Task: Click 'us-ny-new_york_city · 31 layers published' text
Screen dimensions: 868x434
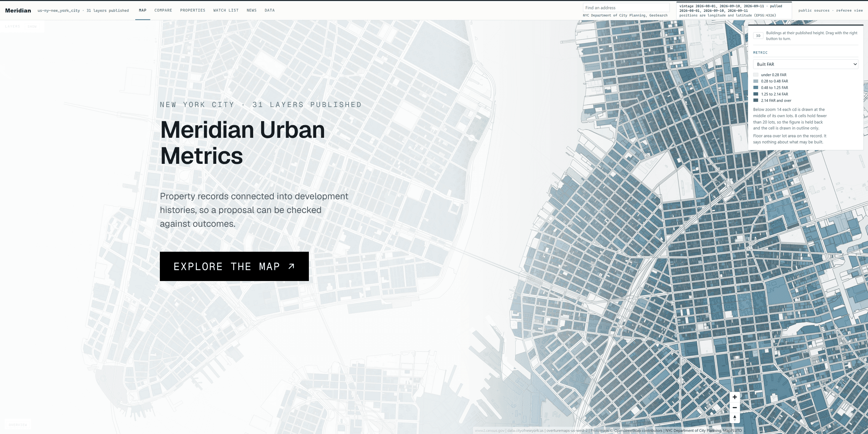Action: 83,10
